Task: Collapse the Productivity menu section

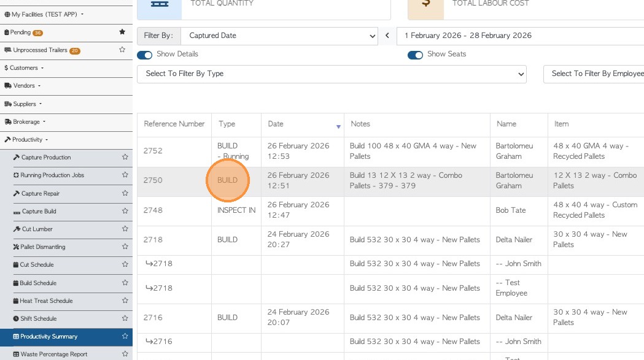Action: tap(27, 140)
